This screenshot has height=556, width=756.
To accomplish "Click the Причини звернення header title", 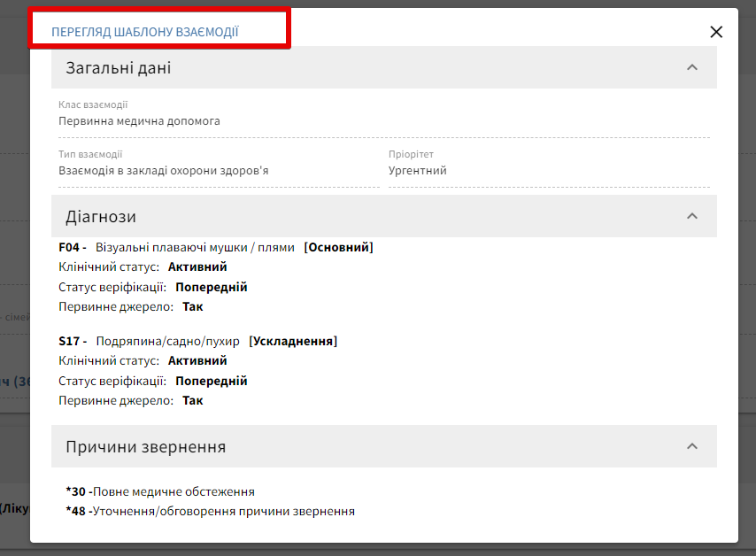I will point(145,447).
